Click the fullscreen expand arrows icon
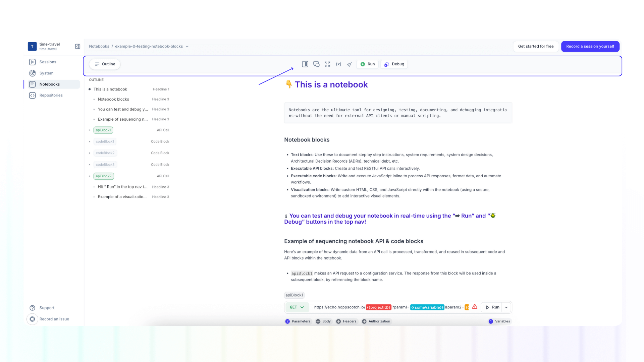Screen dimensions: 644x362 tap(327, 64)
